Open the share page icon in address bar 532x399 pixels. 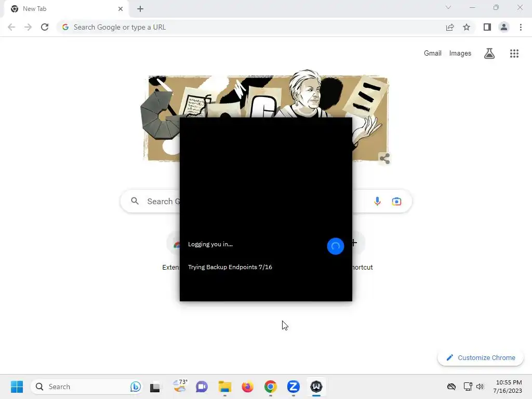(450, 27)
